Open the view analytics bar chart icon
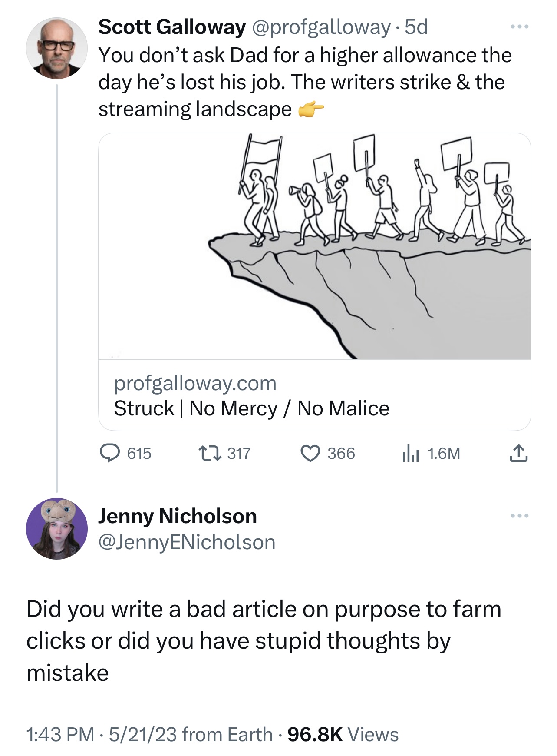557x756 pixels. click(x=410, y=454)
